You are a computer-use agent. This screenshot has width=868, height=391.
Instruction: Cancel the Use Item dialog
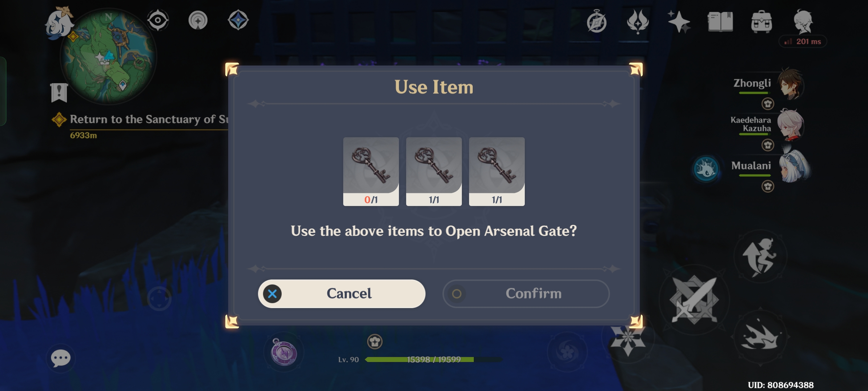pos(341,294)
